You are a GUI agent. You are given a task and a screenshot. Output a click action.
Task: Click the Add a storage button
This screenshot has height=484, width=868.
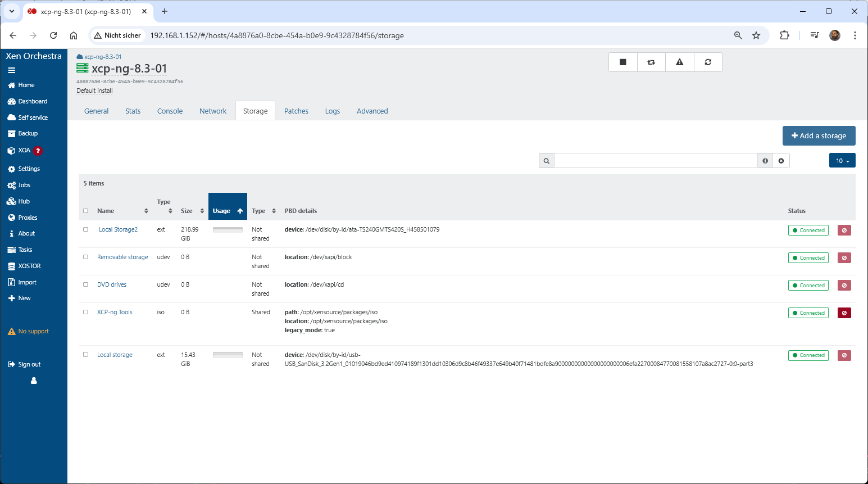tap(819, 136)
